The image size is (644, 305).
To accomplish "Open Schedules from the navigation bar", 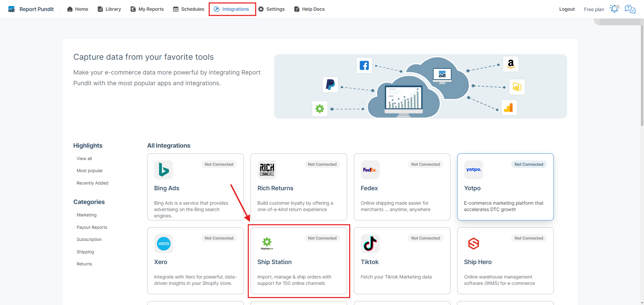I will coord(189,9).
